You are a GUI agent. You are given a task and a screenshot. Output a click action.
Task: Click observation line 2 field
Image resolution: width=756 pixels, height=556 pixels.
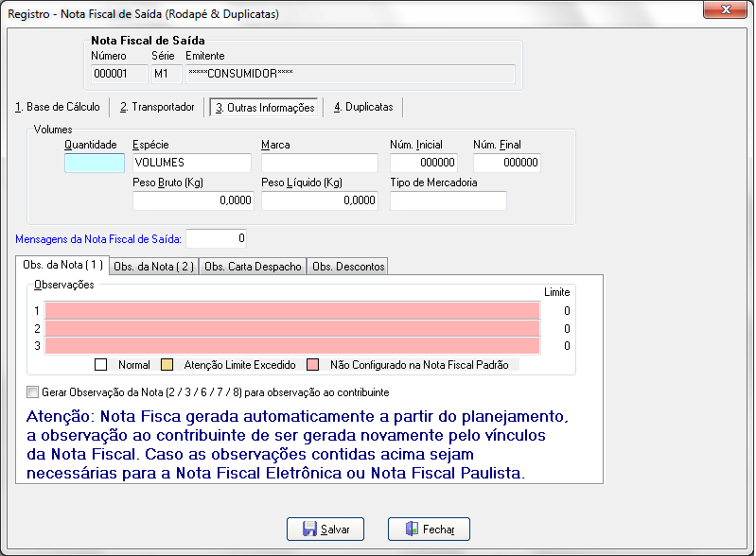pyautogui.click(x=292, y=329)
